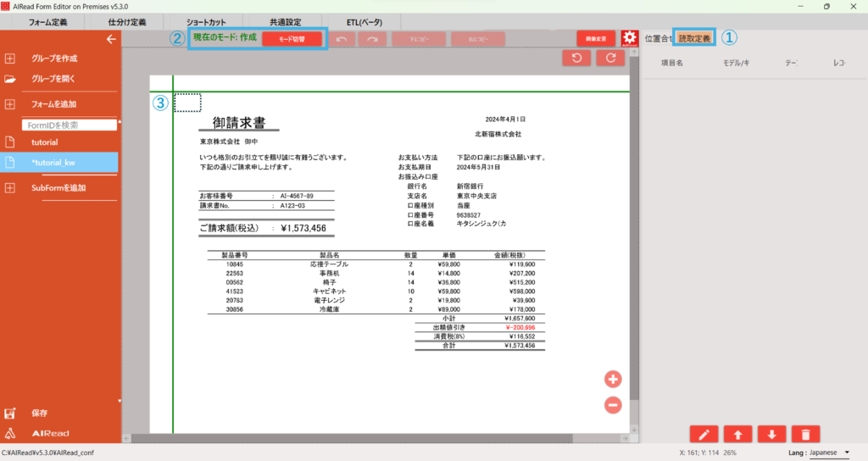Click 保存 to save the form
Screen dimensions: 868x461
39,414
